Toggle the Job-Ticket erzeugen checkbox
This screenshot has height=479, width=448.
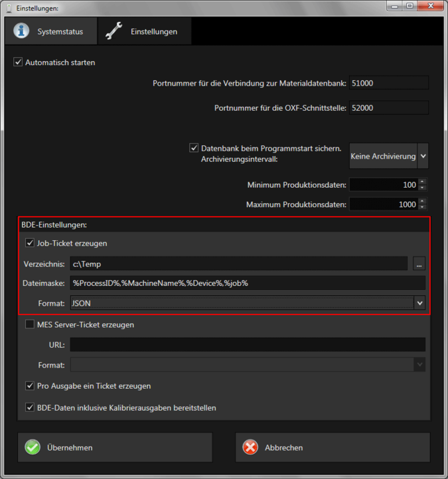point(30,243)
